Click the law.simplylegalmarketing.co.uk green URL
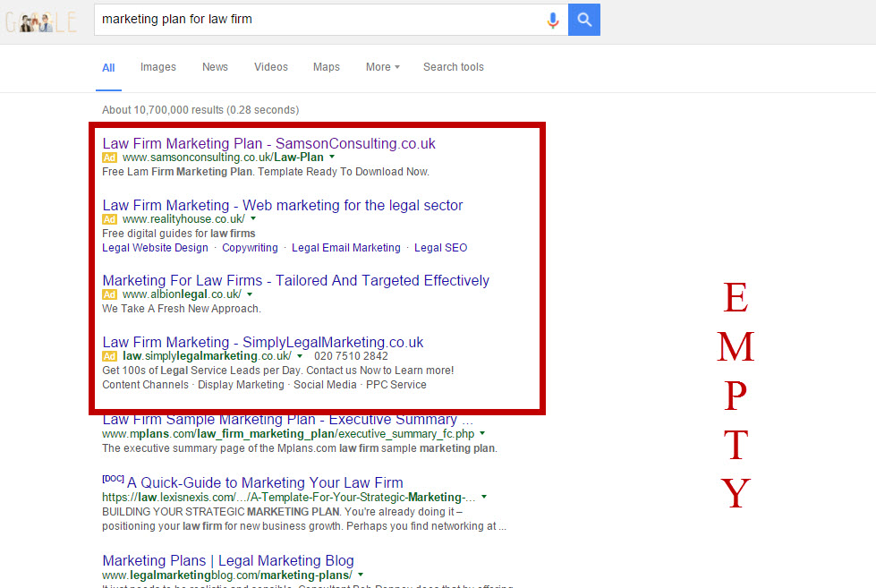 207,356
